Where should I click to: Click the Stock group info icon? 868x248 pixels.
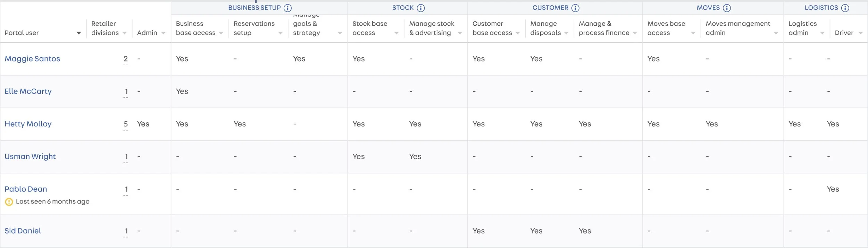pos(420,8)
